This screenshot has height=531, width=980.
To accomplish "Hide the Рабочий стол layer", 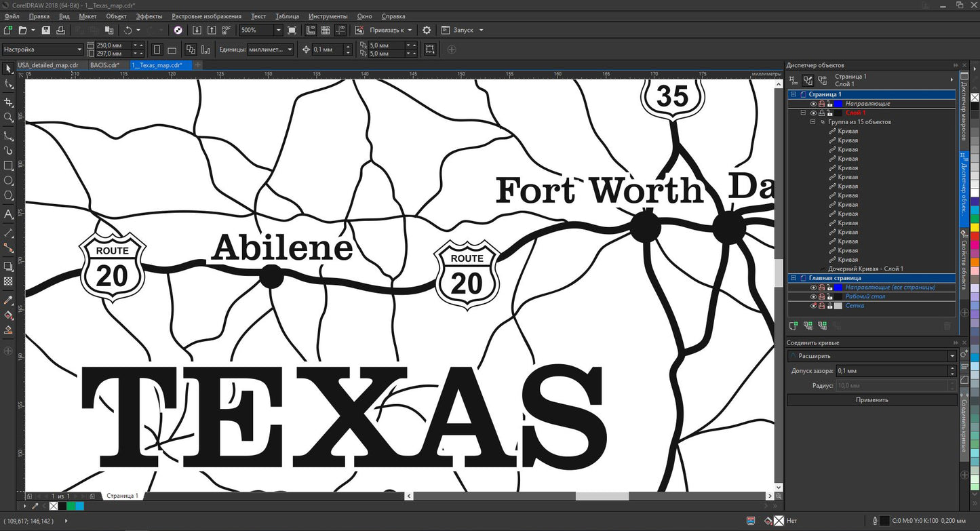I will pos(813,296).
